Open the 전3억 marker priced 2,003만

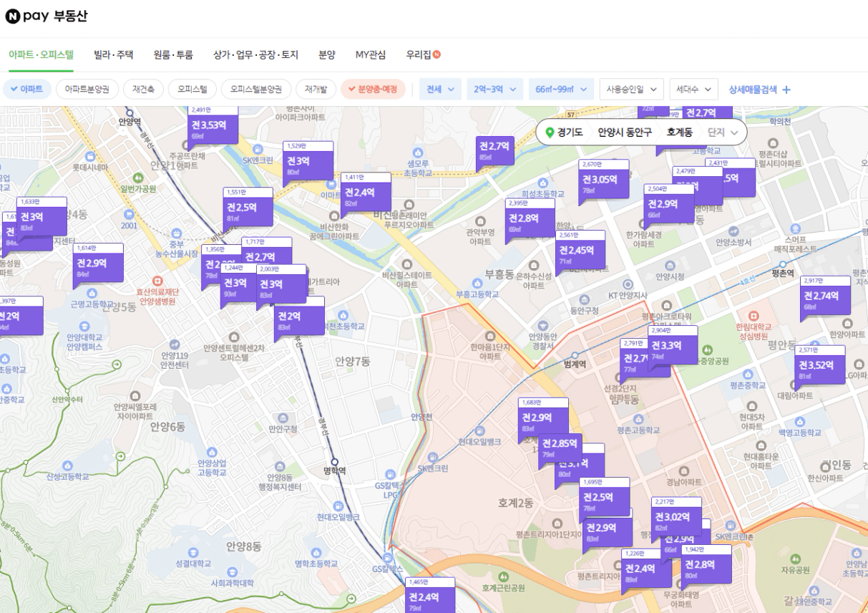pyautogui.click(x=281, y=286)
